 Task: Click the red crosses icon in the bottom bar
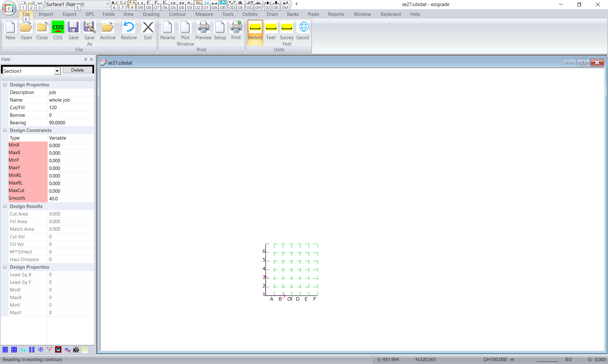(49, 349)
